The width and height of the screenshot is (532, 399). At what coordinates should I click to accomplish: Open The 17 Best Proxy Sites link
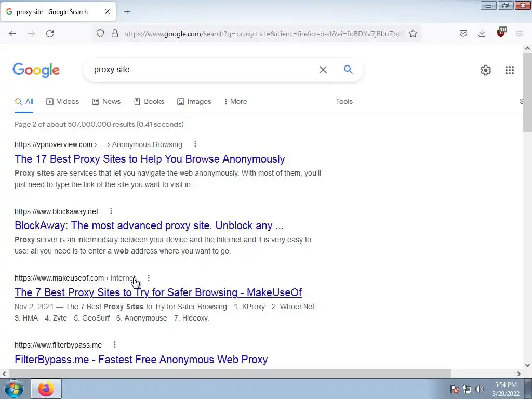(150, 159)
